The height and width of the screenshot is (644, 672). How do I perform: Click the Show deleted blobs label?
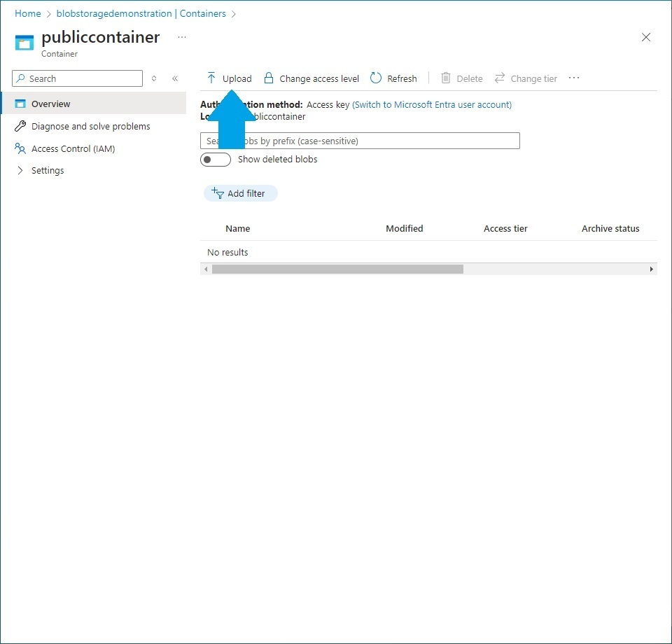point(278,160)
